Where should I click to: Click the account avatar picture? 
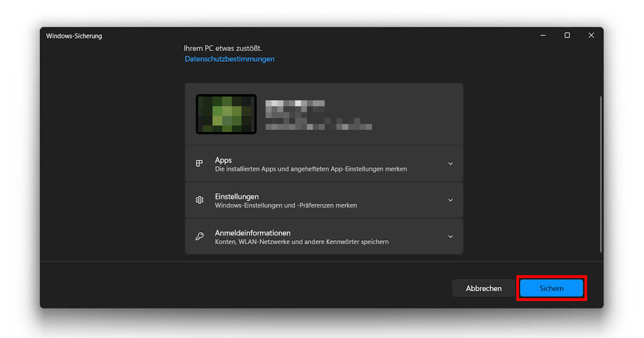pos(226,114)
